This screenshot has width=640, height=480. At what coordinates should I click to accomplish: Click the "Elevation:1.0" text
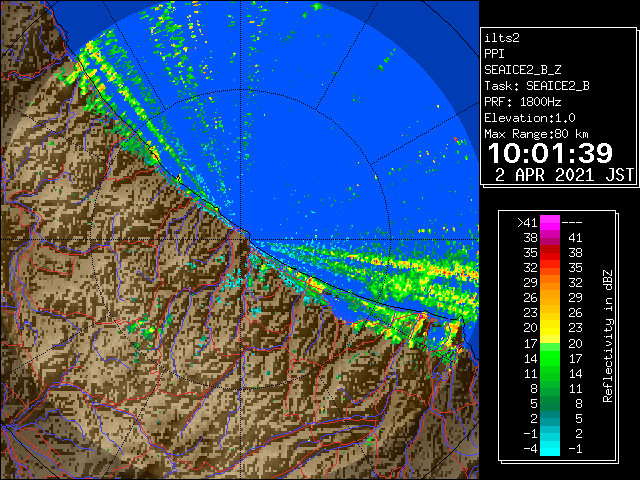point(530,118)
